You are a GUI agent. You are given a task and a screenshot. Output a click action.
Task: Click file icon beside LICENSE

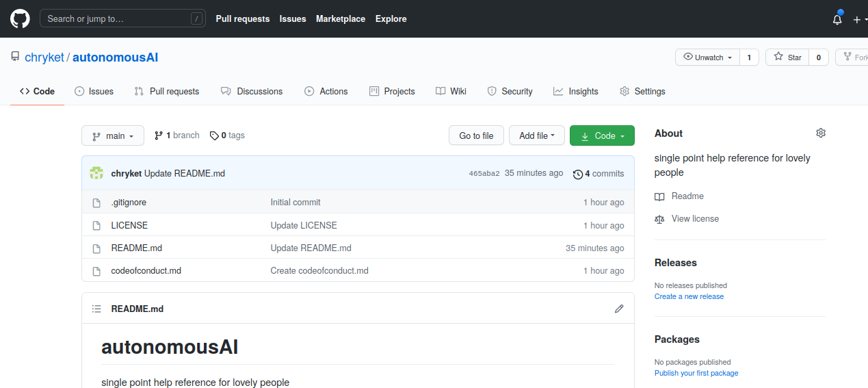(96, 225)
